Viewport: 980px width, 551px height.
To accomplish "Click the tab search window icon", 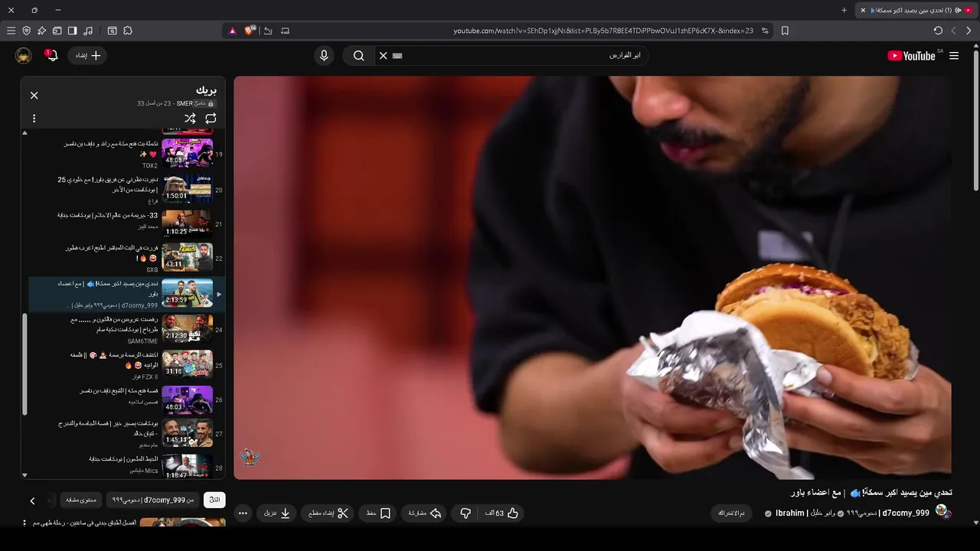I will (112, 31).
